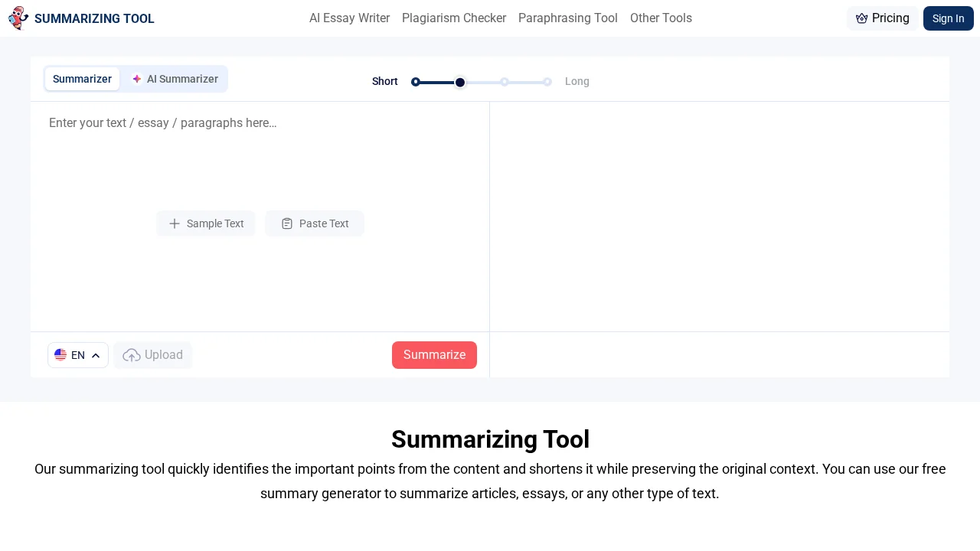Image resolution: width=980 pixels, height=551 pixels.
Task: Click the Sign In button
Action: pyautogui.click(x=949, y=18)
